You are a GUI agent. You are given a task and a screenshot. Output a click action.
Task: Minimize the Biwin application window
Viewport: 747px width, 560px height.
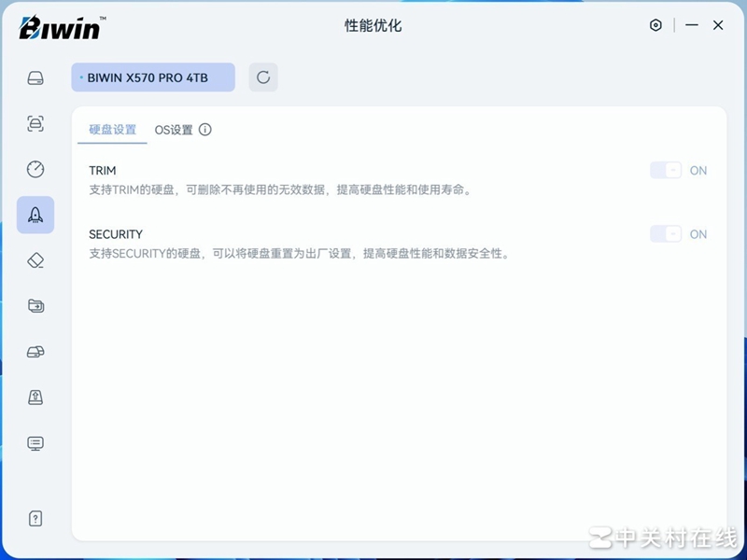(x=692, y=25)
